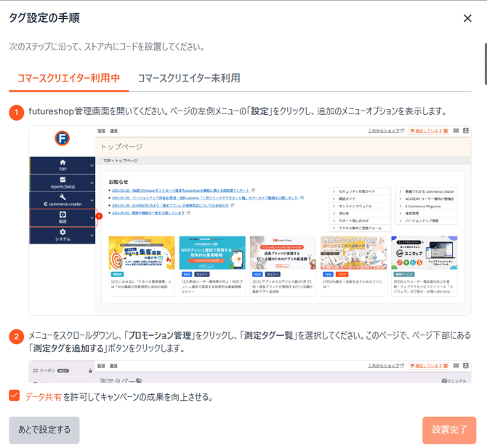Switch to コマースクリエイター未利用 tab
The image size is (487, 448).
click(189, 78)
